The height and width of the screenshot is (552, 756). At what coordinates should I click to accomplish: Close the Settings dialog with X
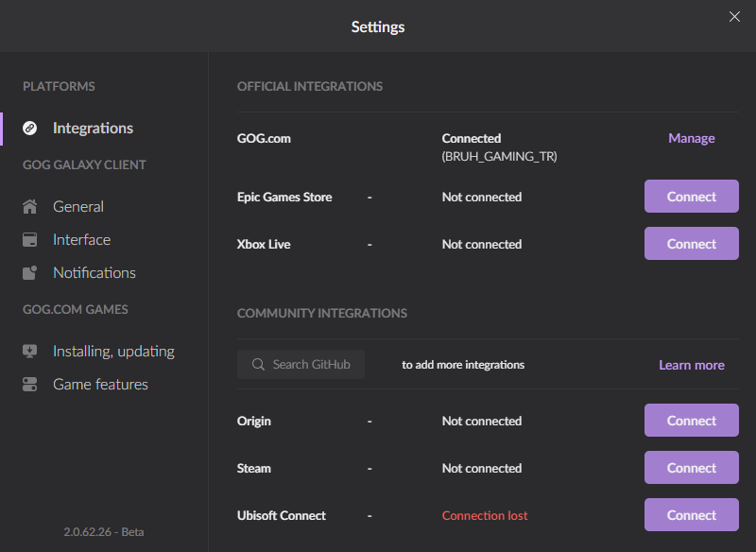(x=734, y=16)
